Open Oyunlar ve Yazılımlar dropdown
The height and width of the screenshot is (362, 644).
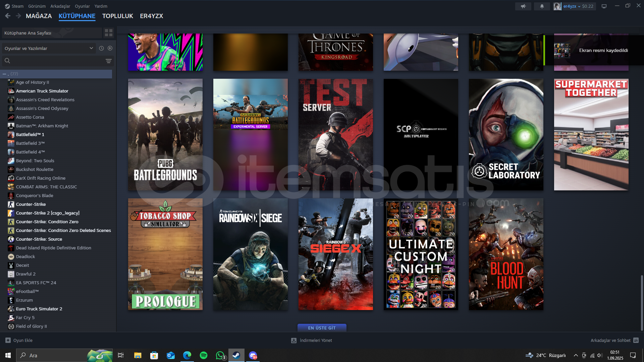point(49,48)
